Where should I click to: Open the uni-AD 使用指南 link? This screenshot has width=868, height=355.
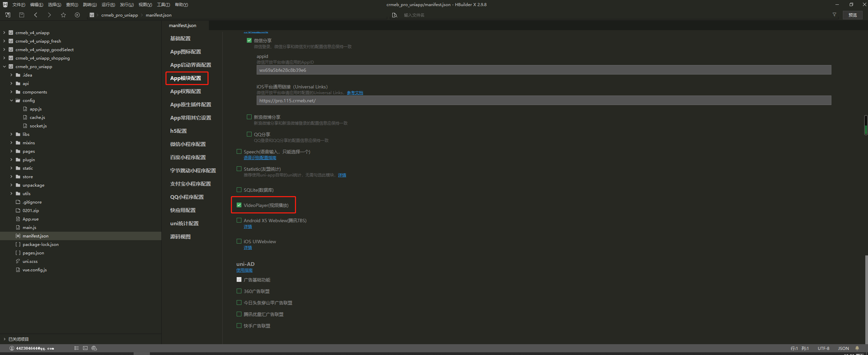coord(244,270)
